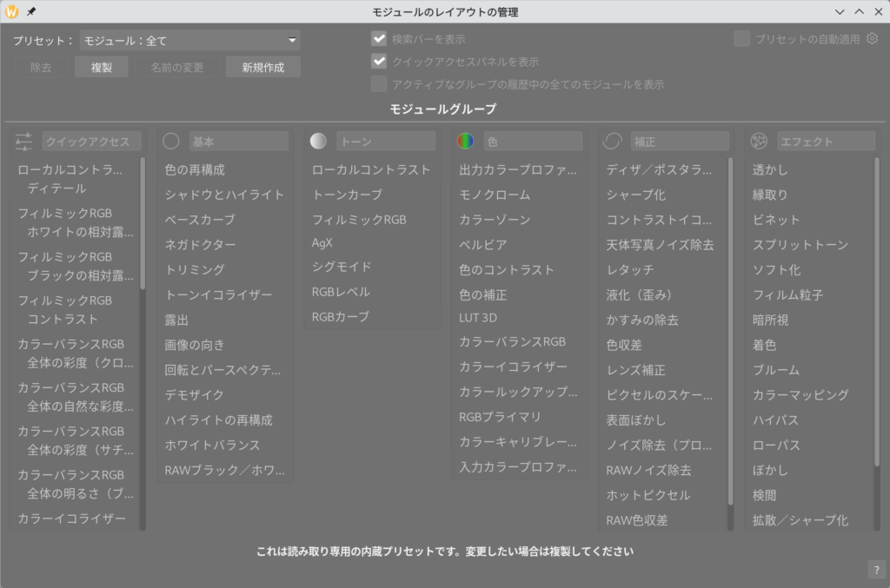This screenshot has width=890, height=588.
Task: Open the preset auto-apply gear settings
Action: click(x=872, y=39)
